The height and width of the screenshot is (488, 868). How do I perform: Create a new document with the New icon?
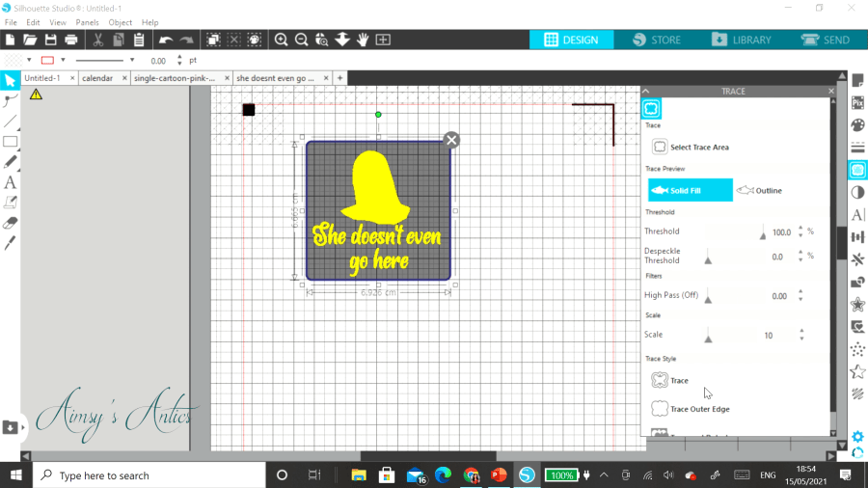point(10,40)
